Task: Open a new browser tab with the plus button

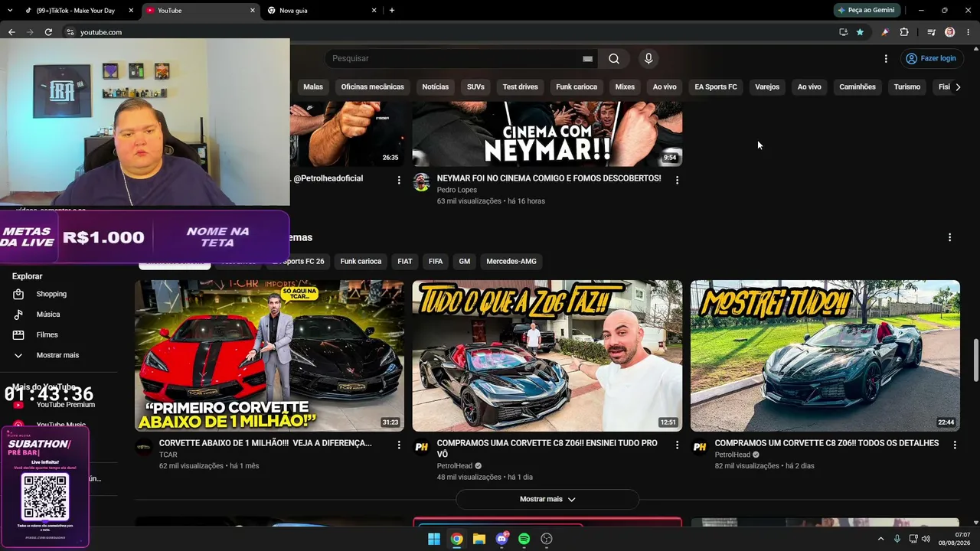Action: [392, 11]
